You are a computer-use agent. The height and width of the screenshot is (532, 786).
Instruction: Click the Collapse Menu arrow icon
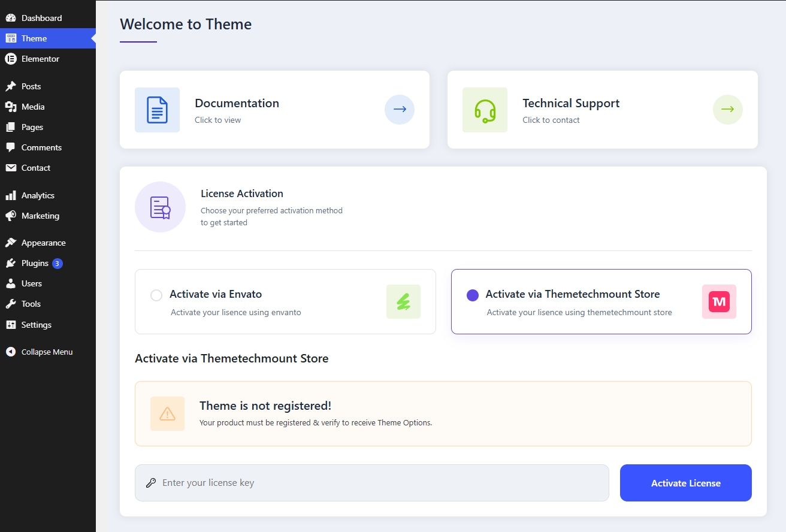click(x=11, y=352)
